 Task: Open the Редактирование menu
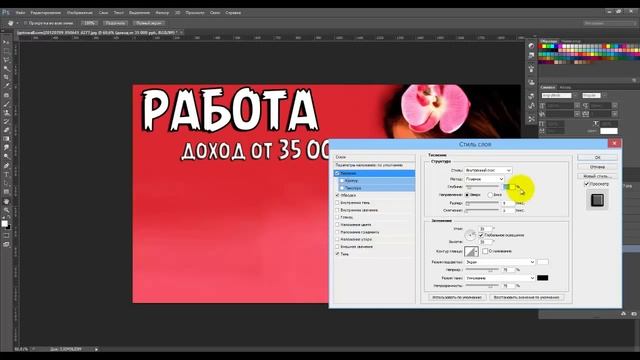click(x=46, y=13)
